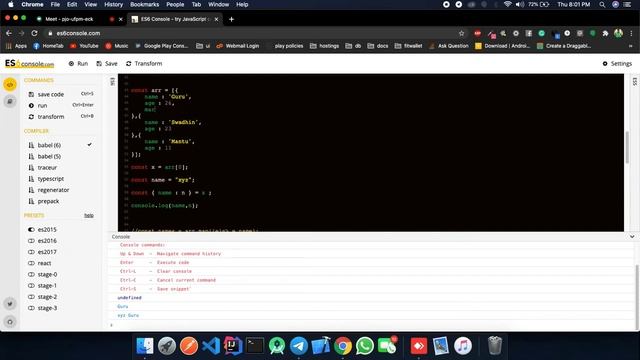Open the Window menu in the menu bar

tap(218, 4)
